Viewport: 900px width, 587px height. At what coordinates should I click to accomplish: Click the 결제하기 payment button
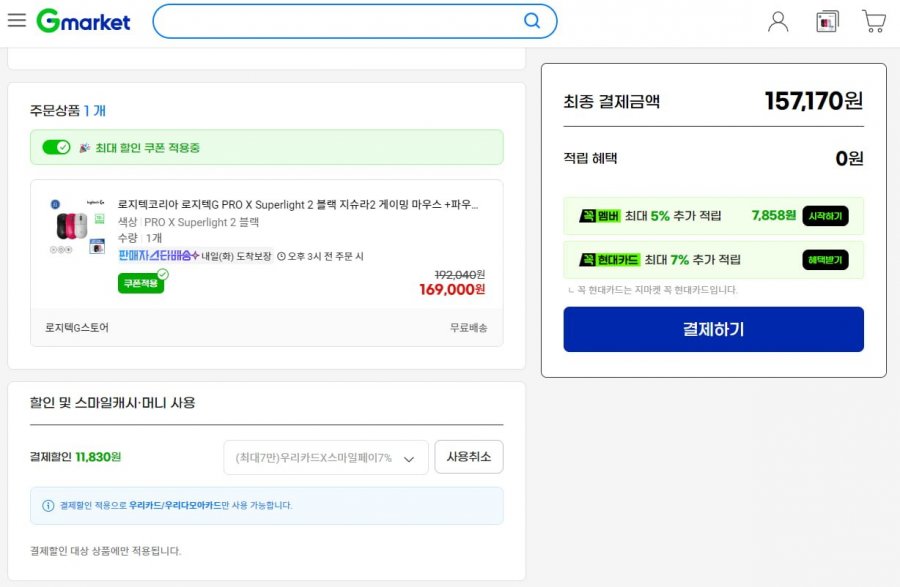713,329
